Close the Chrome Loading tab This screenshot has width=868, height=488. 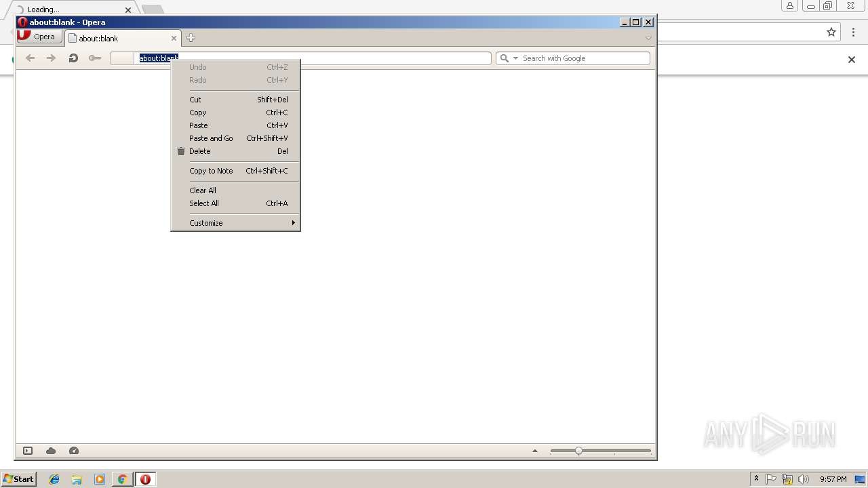pyautogui.click(x=128, y=9)
